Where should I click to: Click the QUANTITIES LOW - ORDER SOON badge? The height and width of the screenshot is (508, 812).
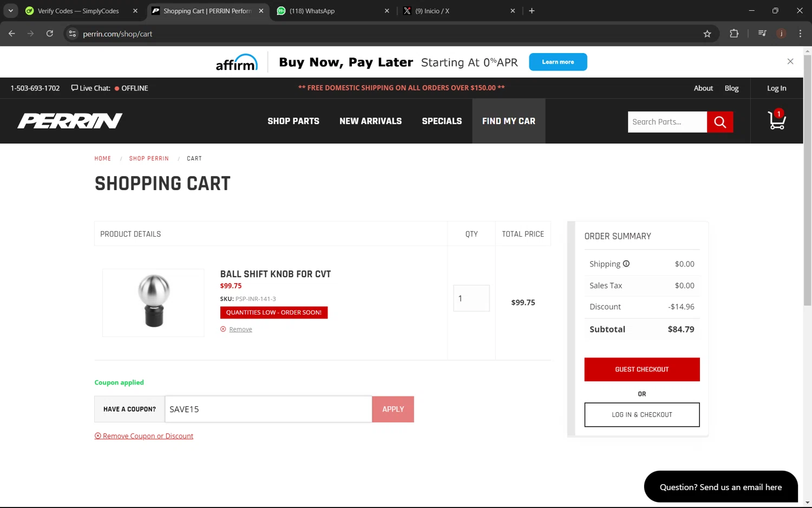273,312
